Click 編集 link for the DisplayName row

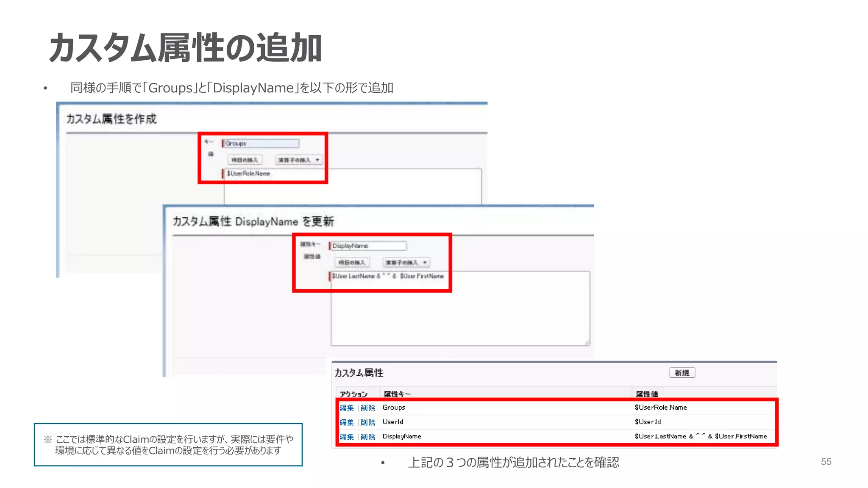click(x=346, y=436)
